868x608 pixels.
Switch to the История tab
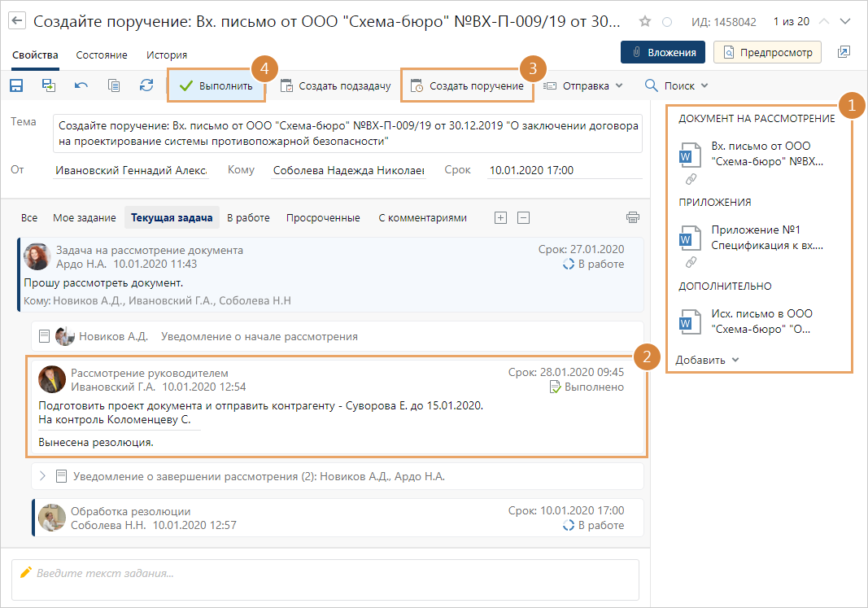[167, 55]
